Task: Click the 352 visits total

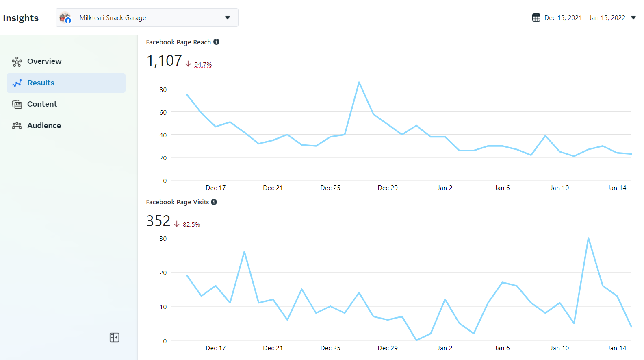Action: coord(158,221)
